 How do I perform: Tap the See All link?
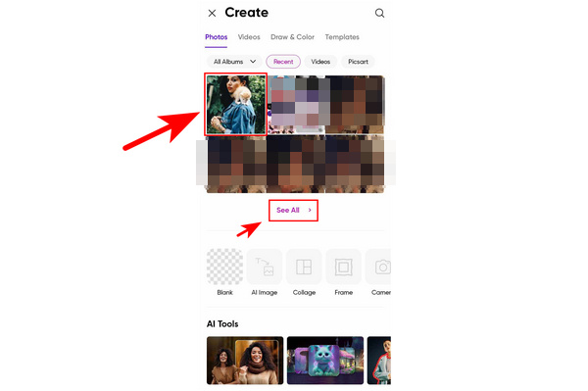[293, 211]
